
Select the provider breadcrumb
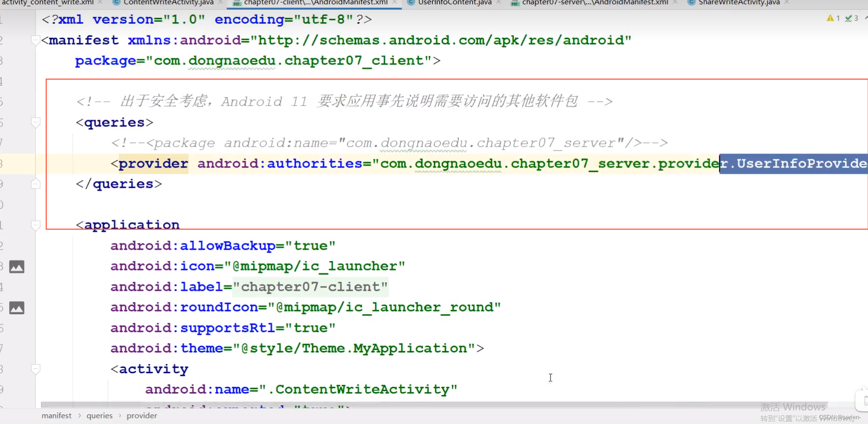point(142,416)
